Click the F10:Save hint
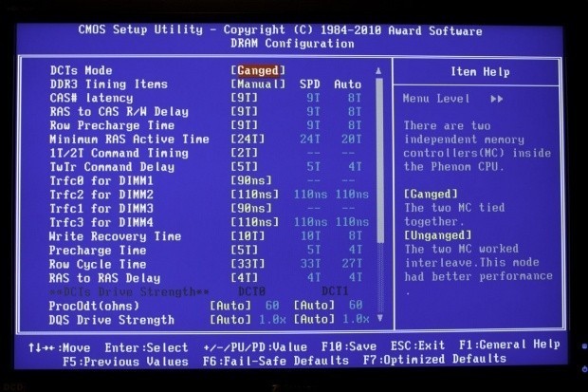 349,346
